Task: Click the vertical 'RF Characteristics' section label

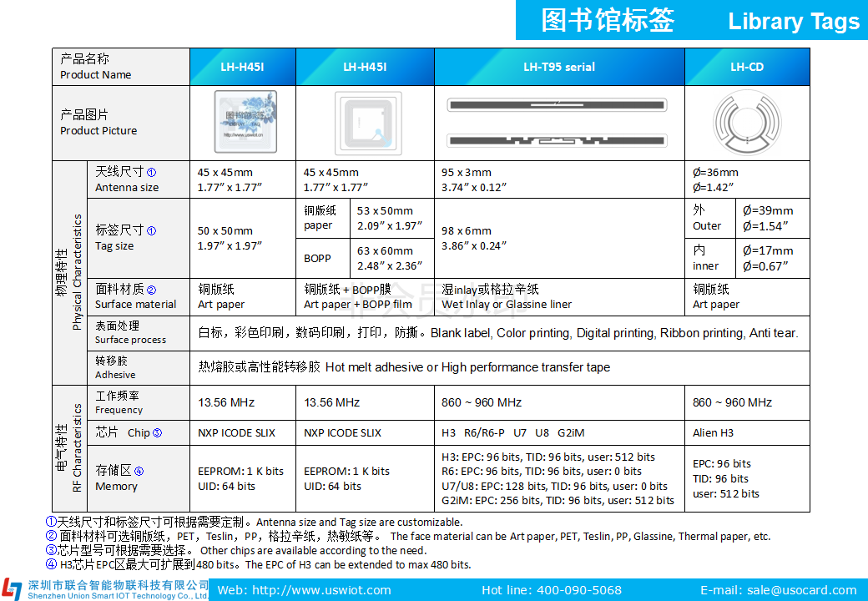Action: point(77,447)
